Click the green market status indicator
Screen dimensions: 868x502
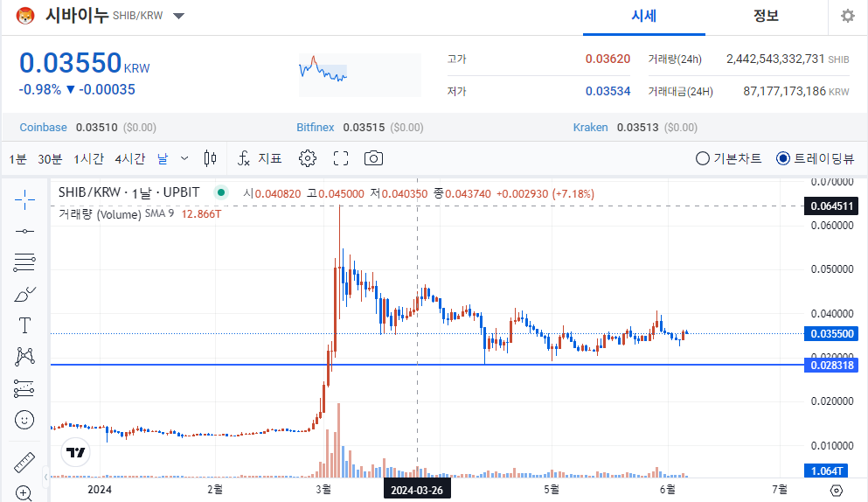221,192
